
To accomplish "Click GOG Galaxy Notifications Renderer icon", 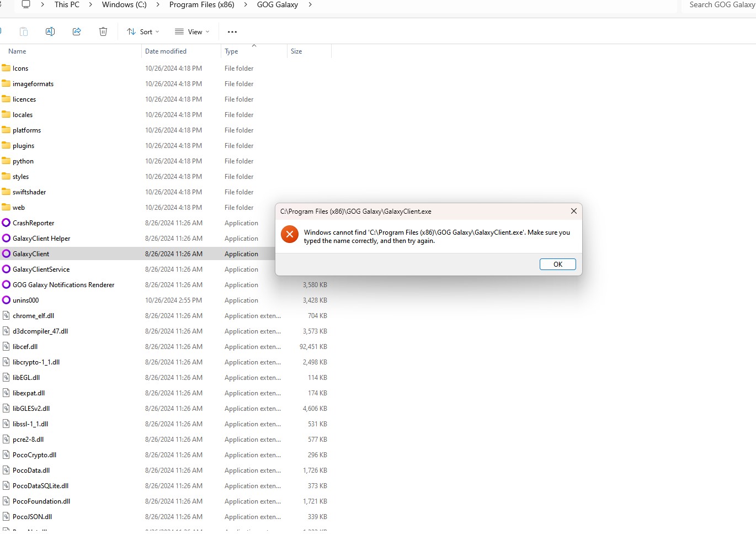I will coord(6,284).
